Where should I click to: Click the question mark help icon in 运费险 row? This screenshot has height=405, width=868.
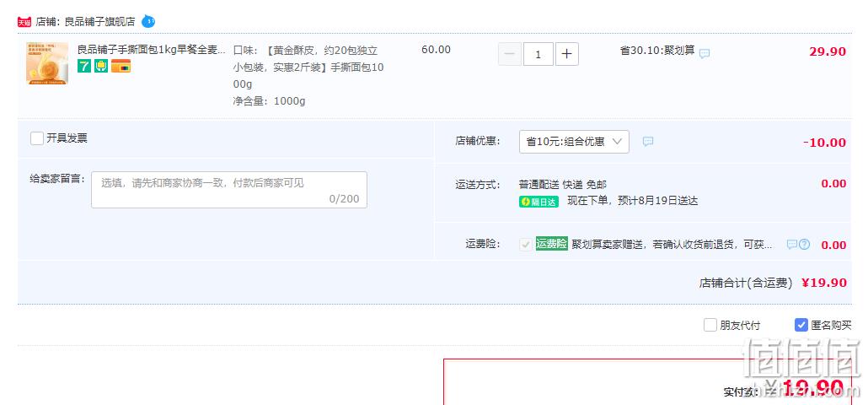point(804,245)
